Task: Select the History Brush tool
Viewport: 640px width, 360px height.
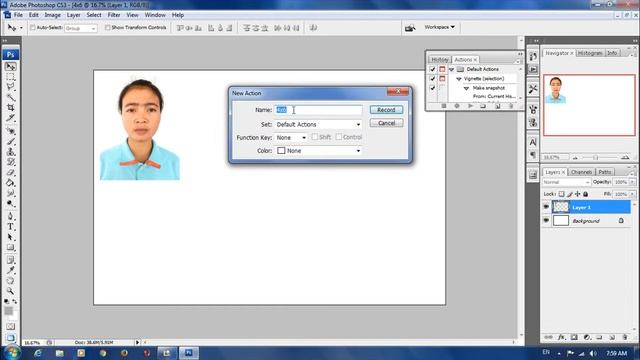Action: tap(11, 162)
